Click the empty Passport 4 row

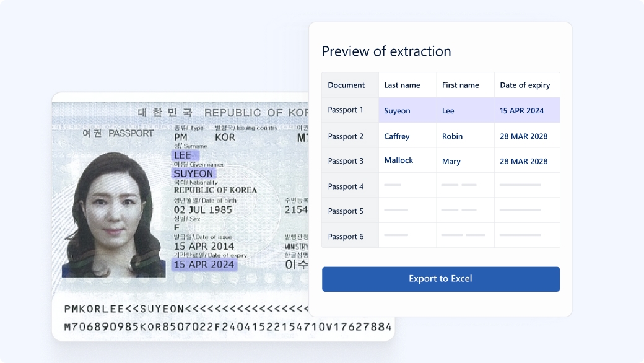click(x=440, y=185)
